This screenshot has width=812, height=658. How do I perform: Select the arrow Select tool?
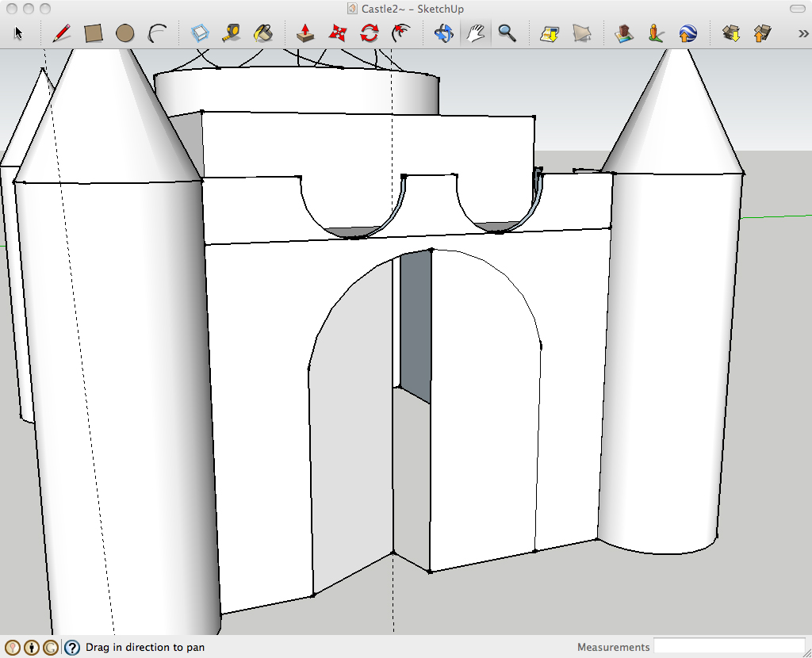(x=19, y=33)
